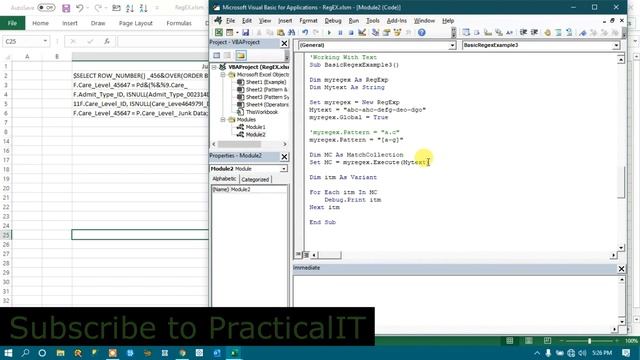Open the Name Box dropdown showing C25
This screenshot has height=360, width=640.
45,41
